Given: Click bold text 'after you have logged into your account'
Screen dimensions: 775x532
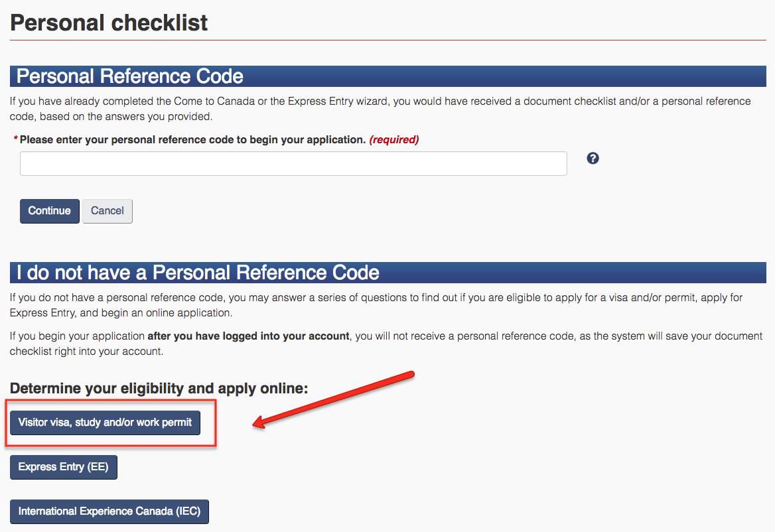Looking at the screenshot, I should (x=248, y=336).
